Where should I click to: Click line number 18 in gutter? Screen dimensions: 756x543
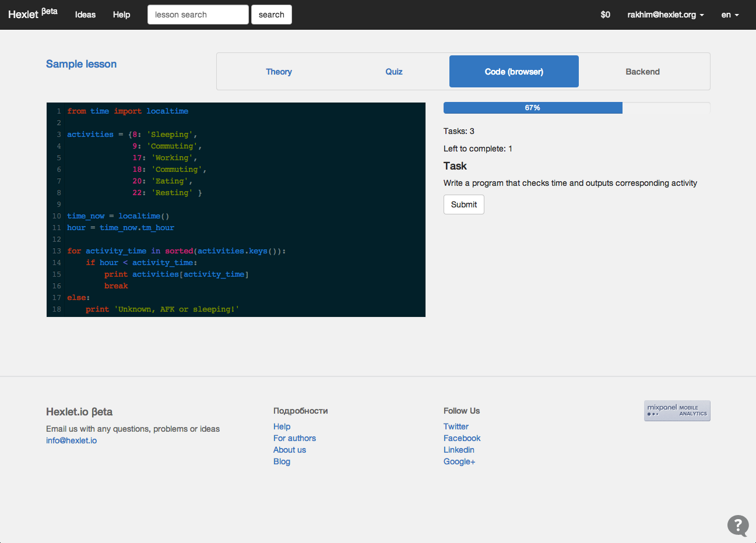(57, 309)
